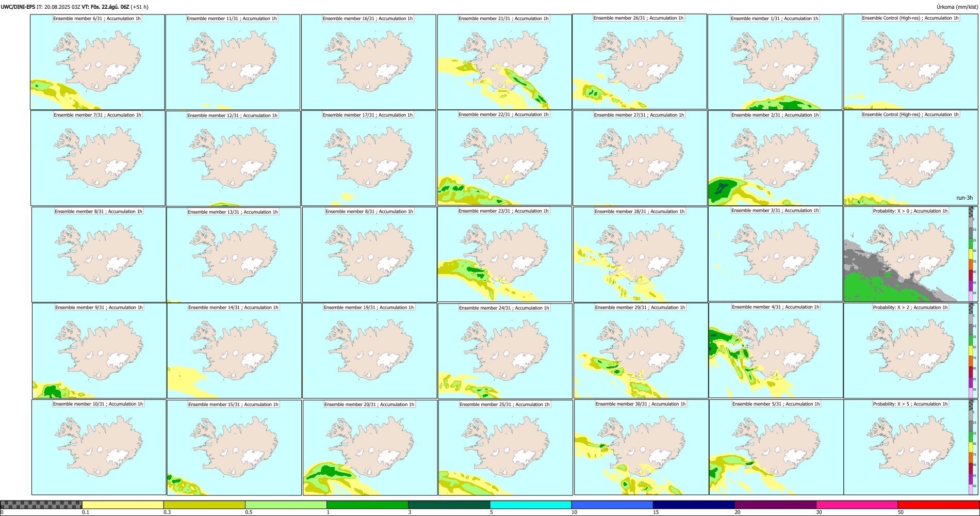Open the Ensemble member 6/31 map panel

pos(97,62)
